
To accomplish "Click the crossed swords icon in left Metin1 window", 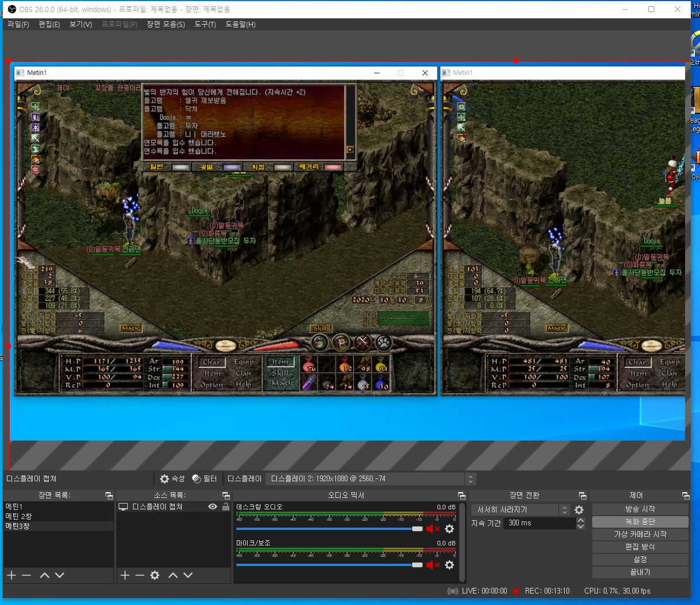I will click(x=362, y=343).
